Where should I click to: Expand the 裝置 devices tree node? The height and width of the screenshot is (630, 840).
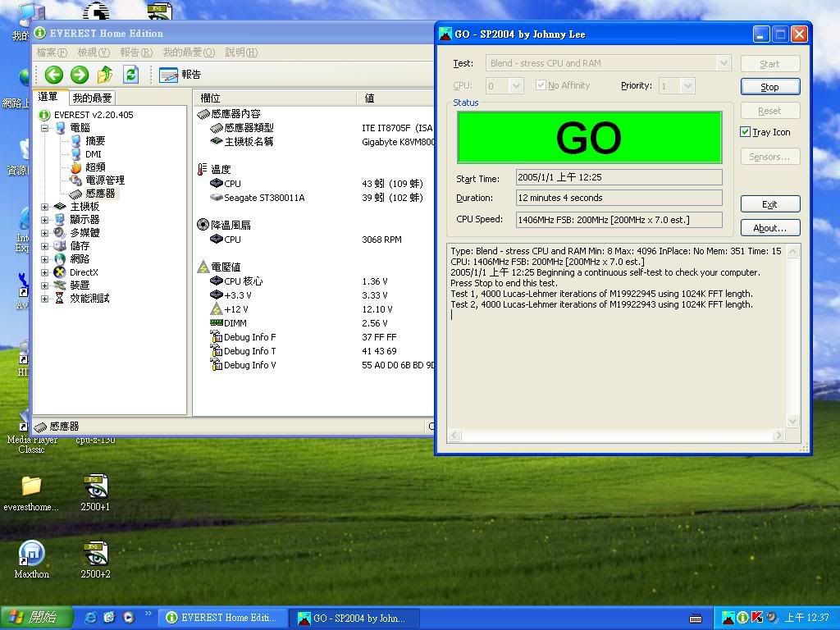44,285
